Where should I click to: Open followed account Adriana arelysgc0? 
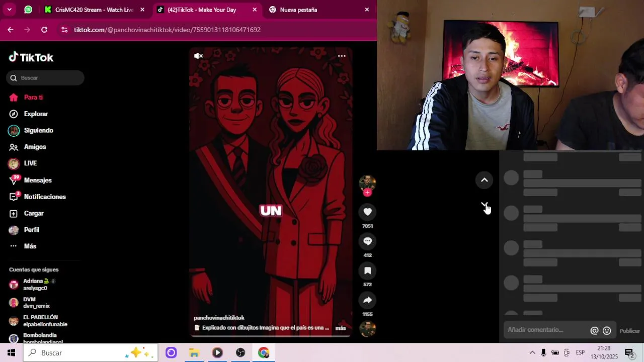pos(35,285)
